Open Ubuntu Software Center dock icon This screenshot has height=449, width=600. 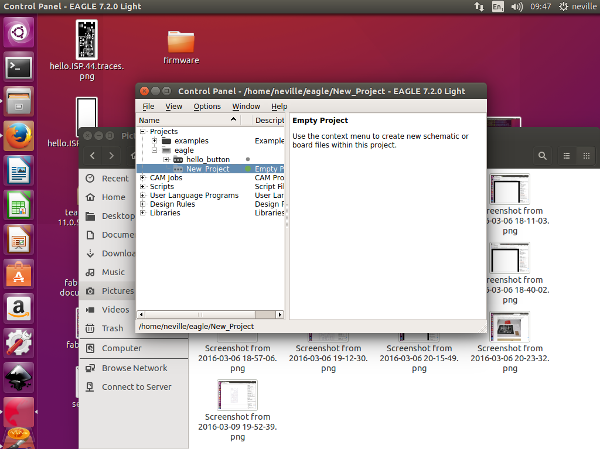(18, 274)
